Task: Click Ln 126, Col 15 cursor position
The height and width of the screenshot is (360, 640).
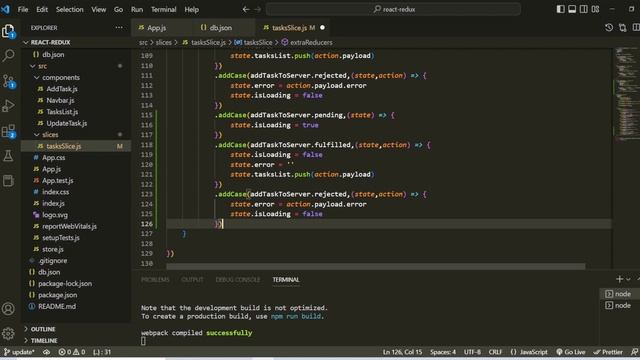Action: click(402, 352)
